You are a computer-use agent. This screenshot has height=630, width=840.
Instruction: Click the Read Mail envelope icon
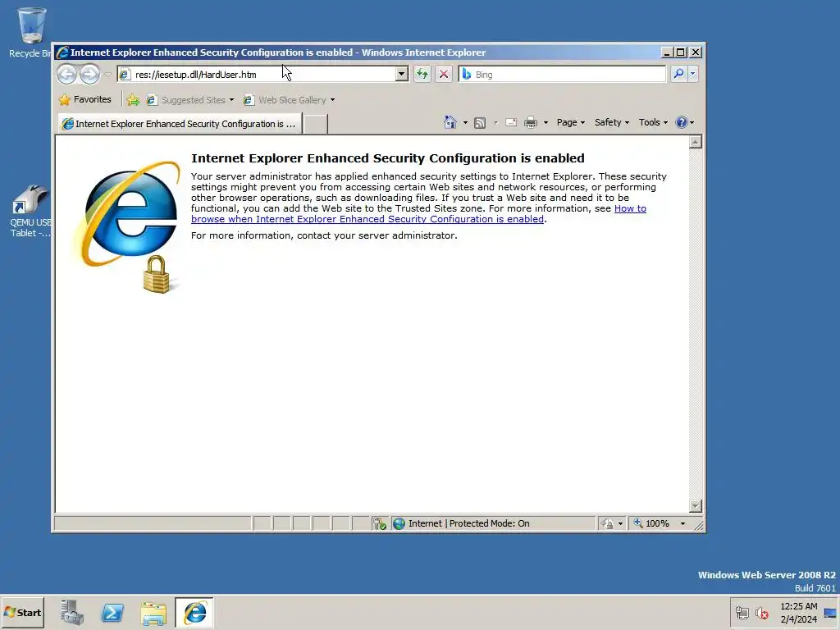click(511, 123)
